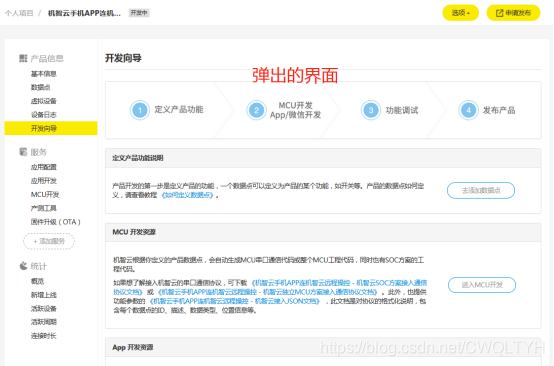Click the + 添加服务 dashed button
This screenshot has height=366, width=554.
(x=49, y=241)
